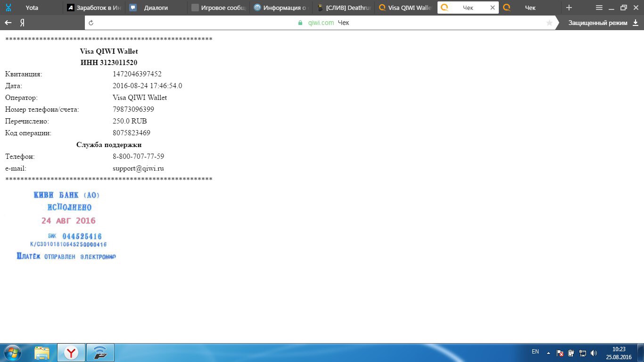The width and height of the screenshot is (644, 362).
Task: Show hidden tray icons
Action: coord(548,353)
